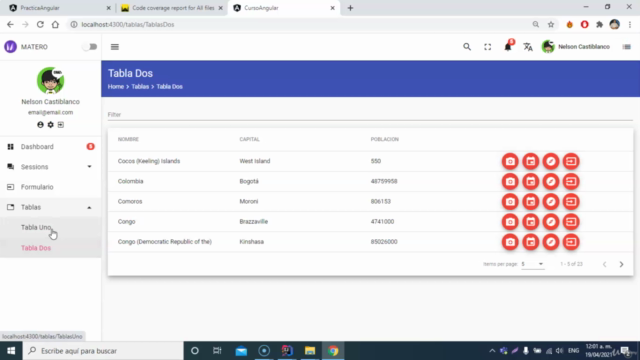
Task: Click the logout icon under sidebar profile
Action: pos(61,125)
